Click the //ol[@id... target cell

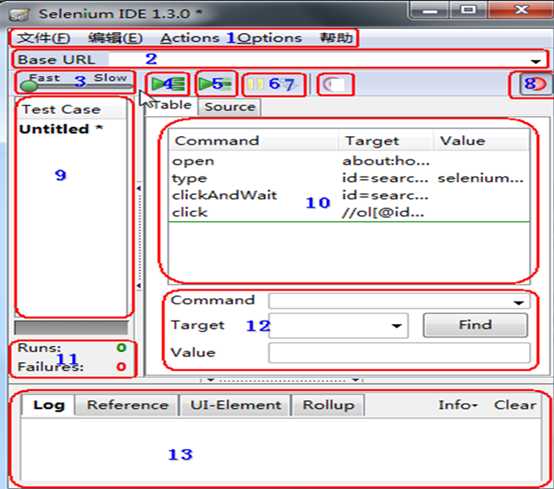[x=383, y=212]
